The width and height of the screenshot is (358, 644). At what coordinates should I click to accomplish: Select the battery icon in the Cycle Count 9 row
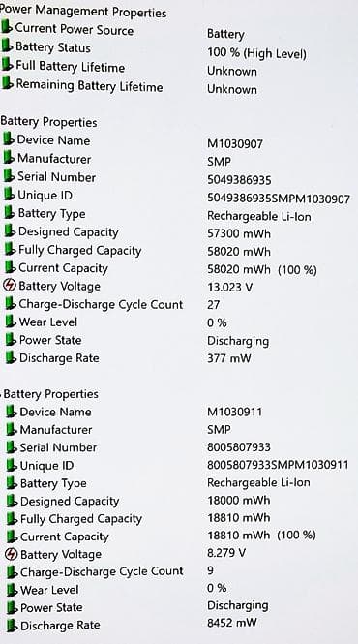(13, 571)
